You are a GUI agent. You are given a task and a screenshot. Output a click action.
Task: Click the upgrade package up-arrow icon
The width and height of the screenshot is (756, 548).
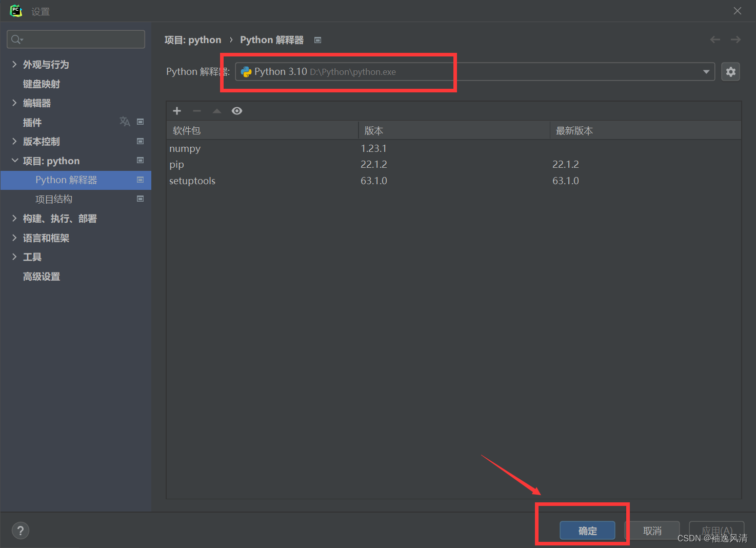(x=217, y=111)
